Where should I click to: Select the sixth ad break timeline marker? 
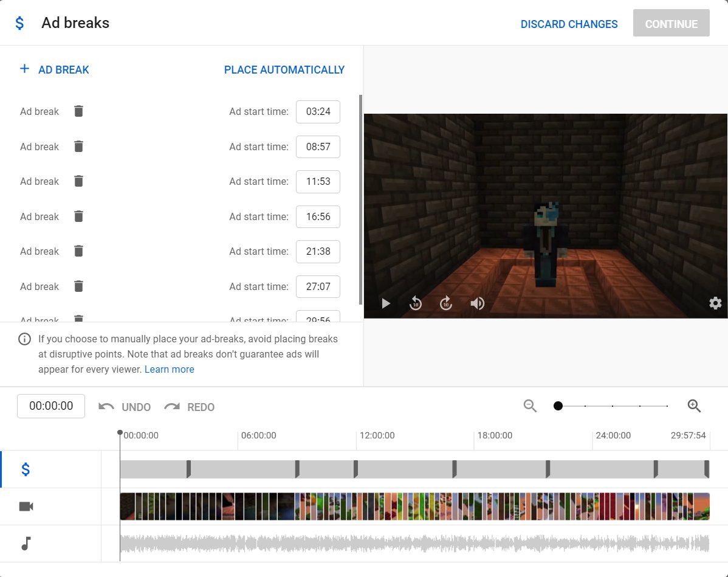(x=656, y=469)
